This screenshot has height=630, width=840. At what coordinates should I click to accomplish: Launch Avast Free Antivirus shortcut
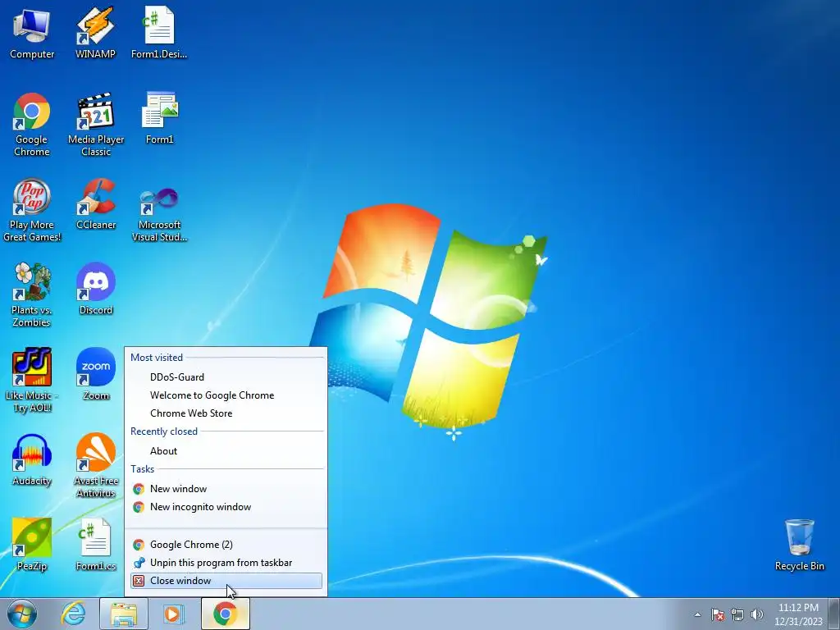pyautogui.click(x=96, y=465)
